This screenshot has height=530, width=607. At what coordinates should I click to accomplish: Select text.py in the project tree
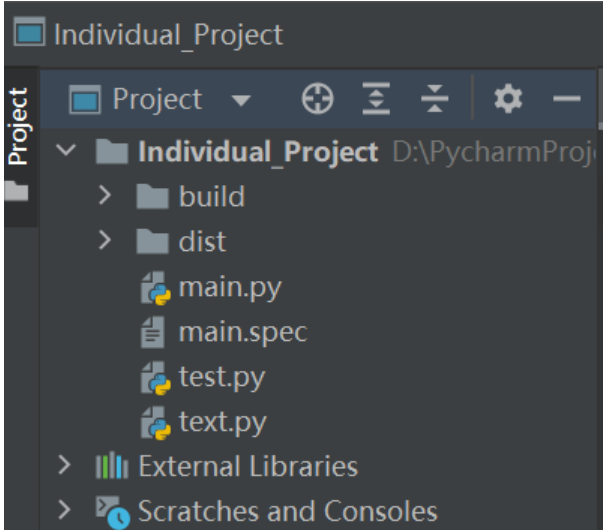point(223,422)
